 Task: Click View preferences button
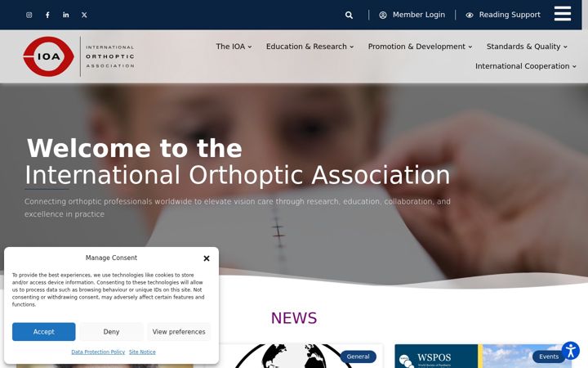[x=179, y=331]
